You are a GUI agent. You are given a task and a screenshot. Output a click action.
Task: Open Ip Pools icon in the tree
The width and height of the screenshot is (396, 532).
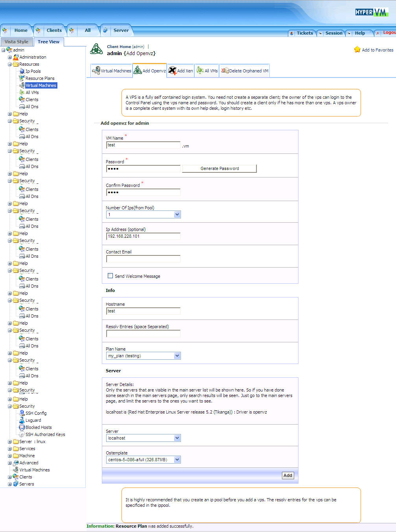pyautogui.click(x=22, y=71)
